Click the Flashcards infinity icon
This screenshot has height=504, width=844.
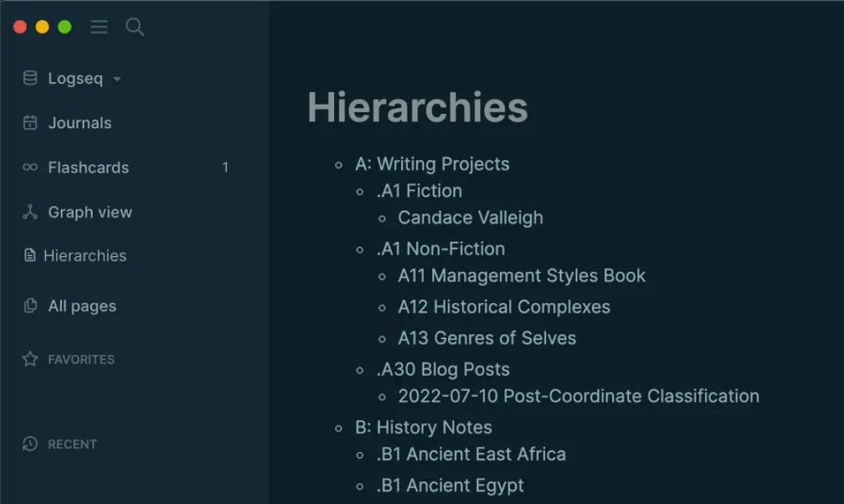(30, 167)
